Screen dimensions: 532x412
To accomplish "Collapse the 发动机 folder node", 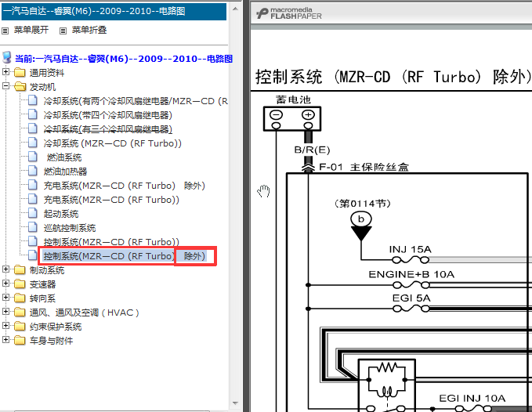I will point(5,86).
